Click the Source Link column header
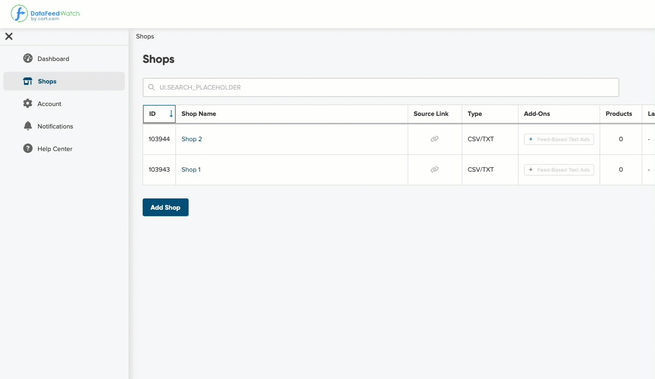 click(431, 114)
